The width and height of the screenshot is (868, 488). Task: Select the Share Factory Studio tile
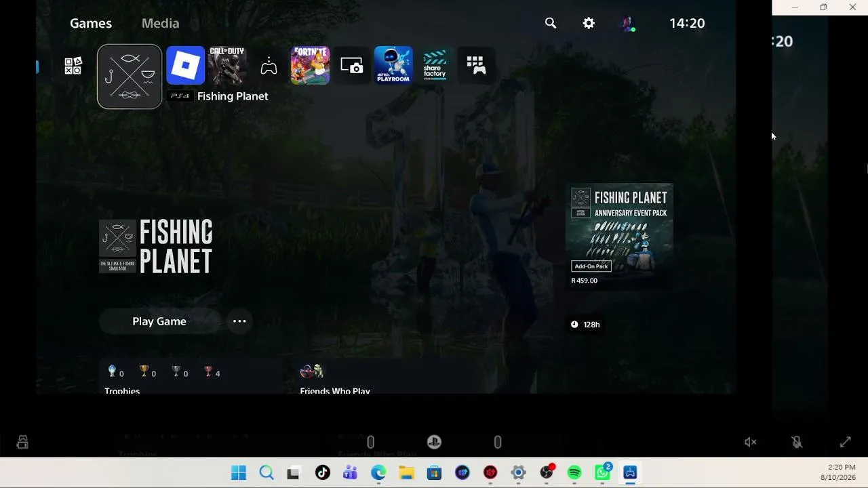[x=435, y=65]
